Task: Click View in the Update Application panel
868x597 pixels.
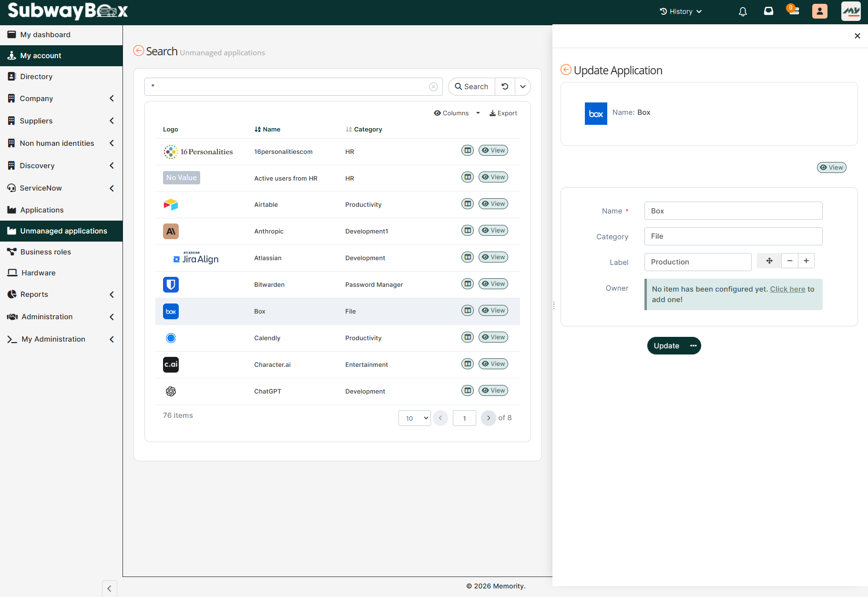Action: [831, 168]
